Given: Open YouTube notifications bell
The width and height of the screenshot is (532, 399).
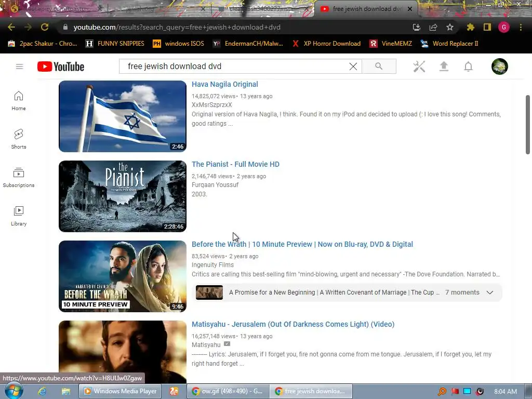Looking at the screenshot, I should (468, 66).
